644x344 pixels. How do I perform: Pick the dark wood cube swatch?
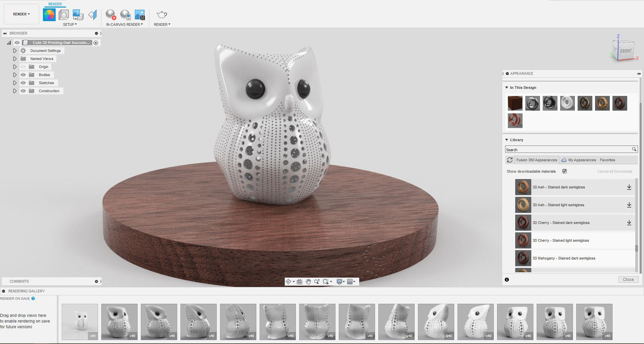tap(515, 103)
